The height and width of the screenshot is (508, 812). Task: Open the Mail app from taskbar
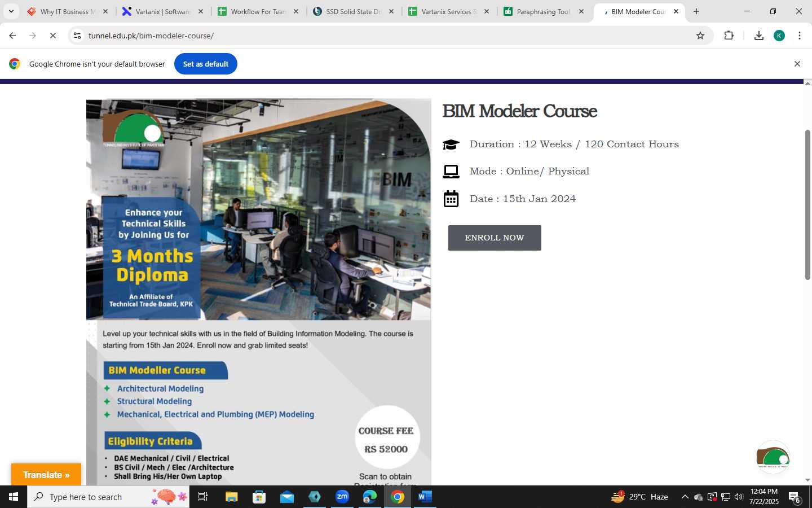click(x=286, y=497)
